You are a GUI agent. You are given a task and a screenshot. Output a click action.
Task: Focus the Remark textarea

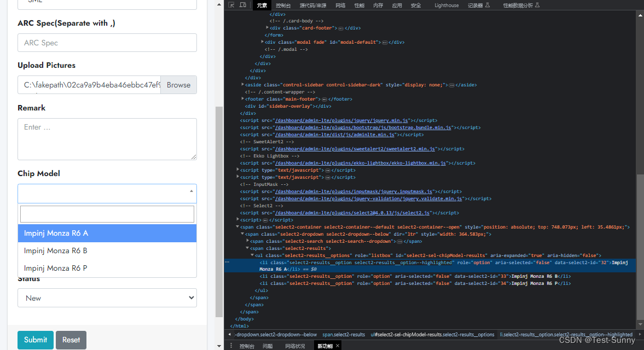107,139
